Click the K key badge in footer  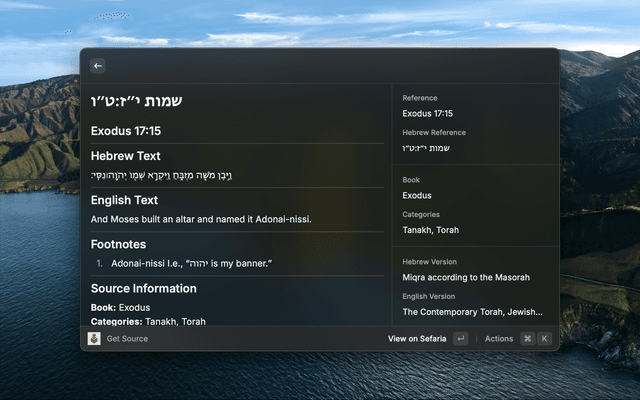click(545, 339)
